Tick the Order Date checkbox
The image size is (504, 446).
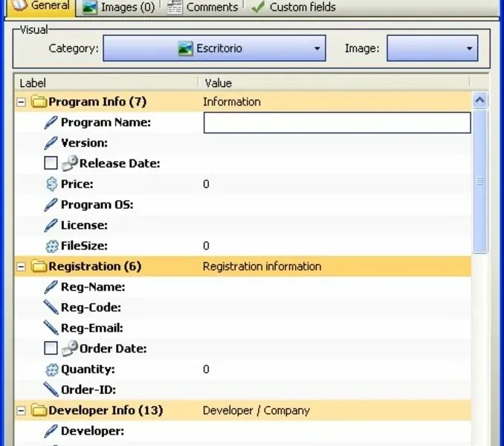click(51, 348)
